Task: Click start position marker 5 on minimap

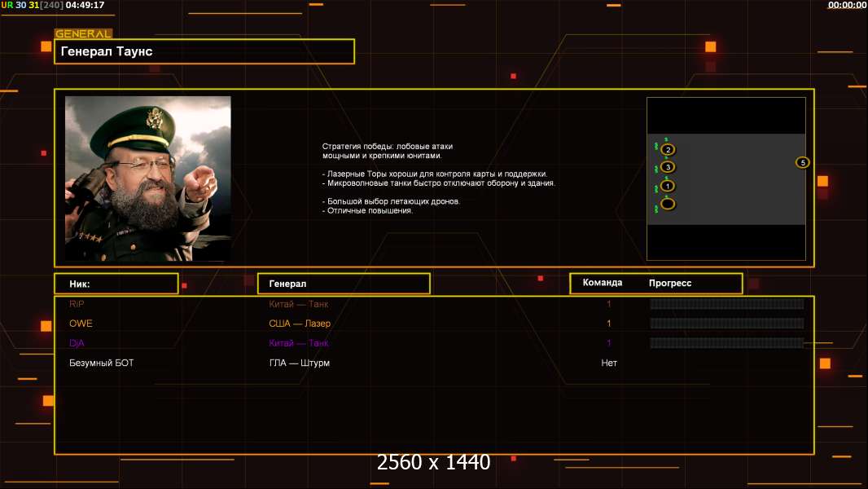Action: 803,162
